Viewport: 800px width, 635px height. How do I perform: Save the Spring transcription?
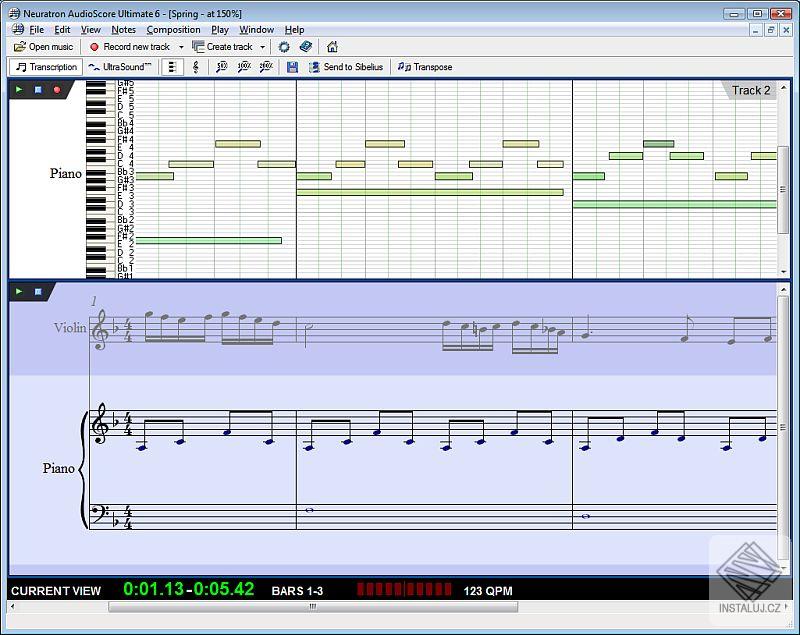click(x=293, y=67)
